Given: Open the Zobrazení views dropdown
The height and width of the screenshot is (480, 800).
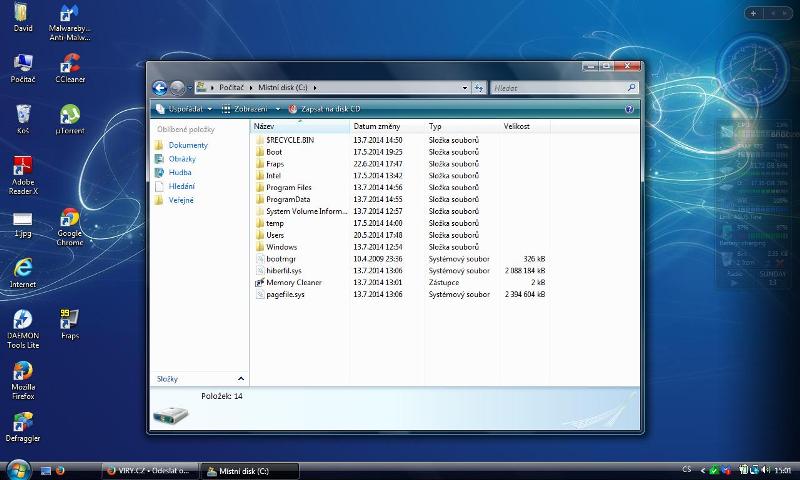Looking at the screenshot, I should pyautogui.click(x=250, y=108).
